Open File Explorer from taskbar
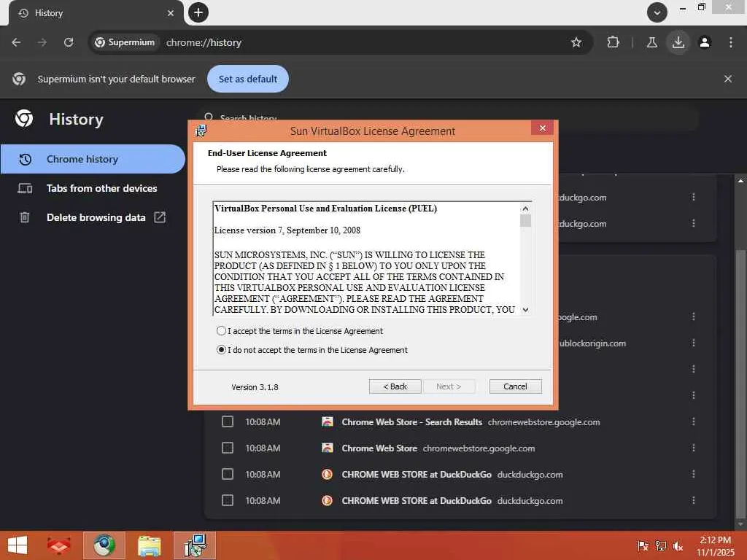Viewport: 747px width, 560px height. [149, 545]
